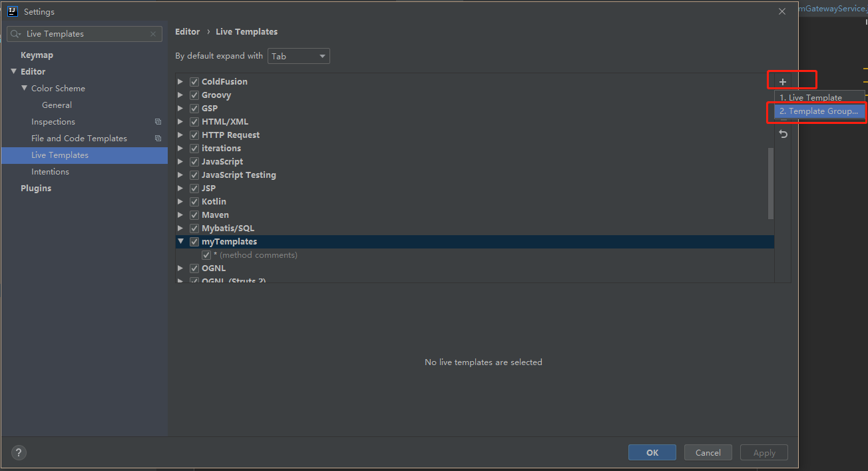Open the default expand with Tab dropdown
The height and width of the screenshot is (471, 868).
point(299,57)
